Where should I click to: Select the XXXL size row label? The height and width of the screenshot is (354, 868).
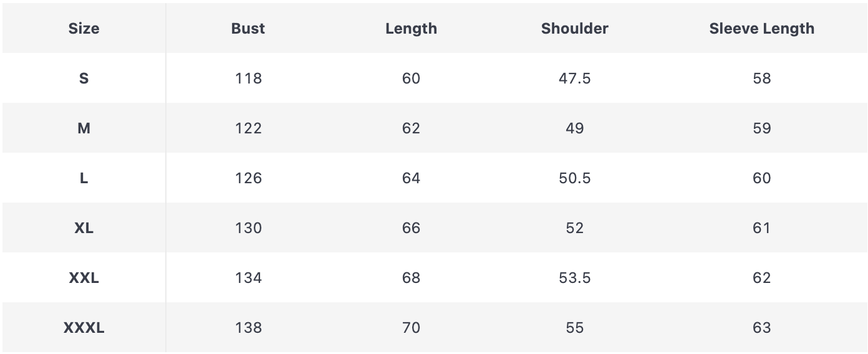pyautogui.click(x=84, y=328)
